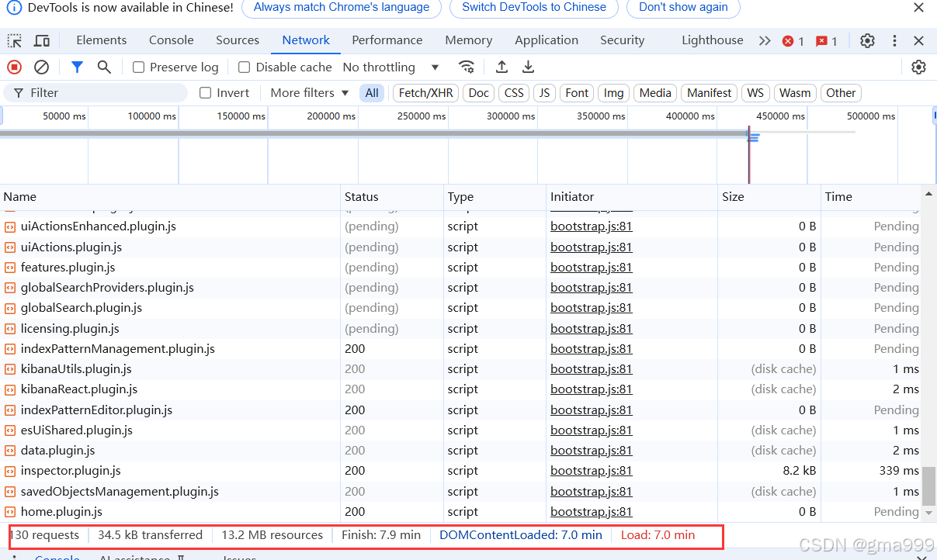This screenshot has width=937, height=560.
Task: Click the info icon in notification bar
Action: tap(14, 8)
